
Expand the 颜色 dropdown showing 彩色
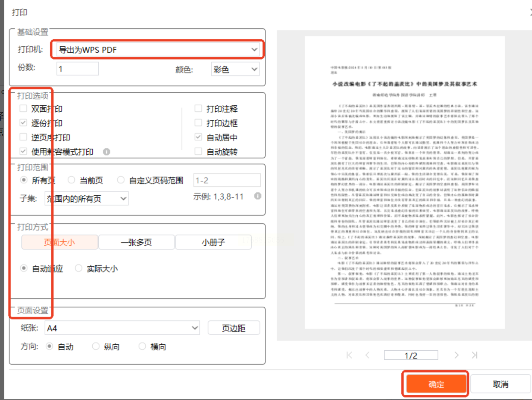(235, 69)
